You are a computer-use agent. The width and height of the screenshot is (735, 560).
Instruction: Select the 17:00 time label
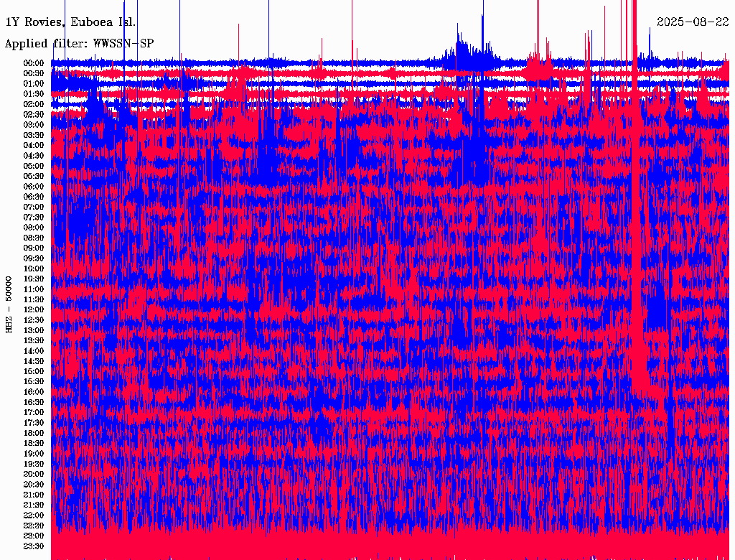coord(34,412)
